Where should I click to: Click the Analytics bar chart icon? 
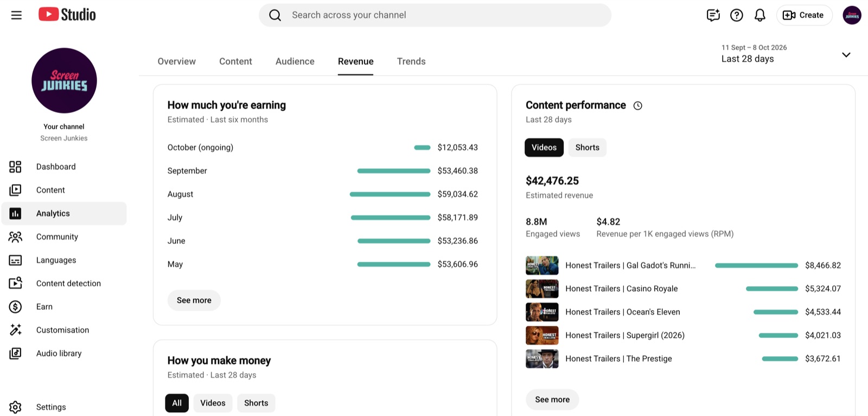tap(15, 213)
